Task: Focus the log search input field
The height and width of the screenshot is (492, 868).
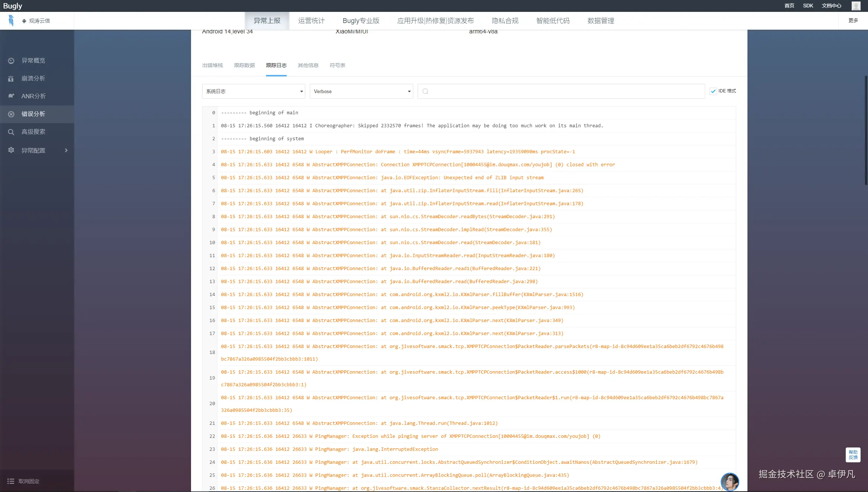Action: click(561, 91)
